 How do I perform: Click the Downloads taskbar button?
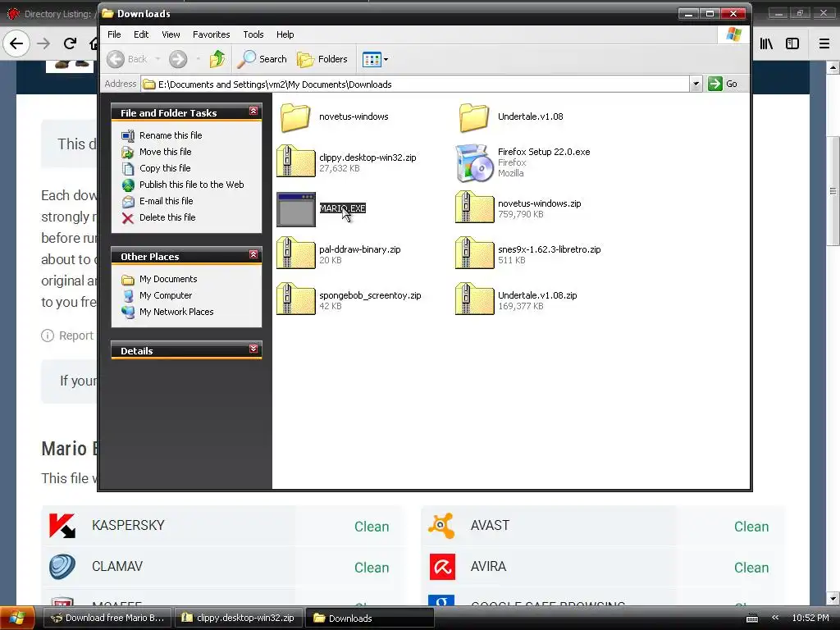pyautogui.click(x=369, y=618)
